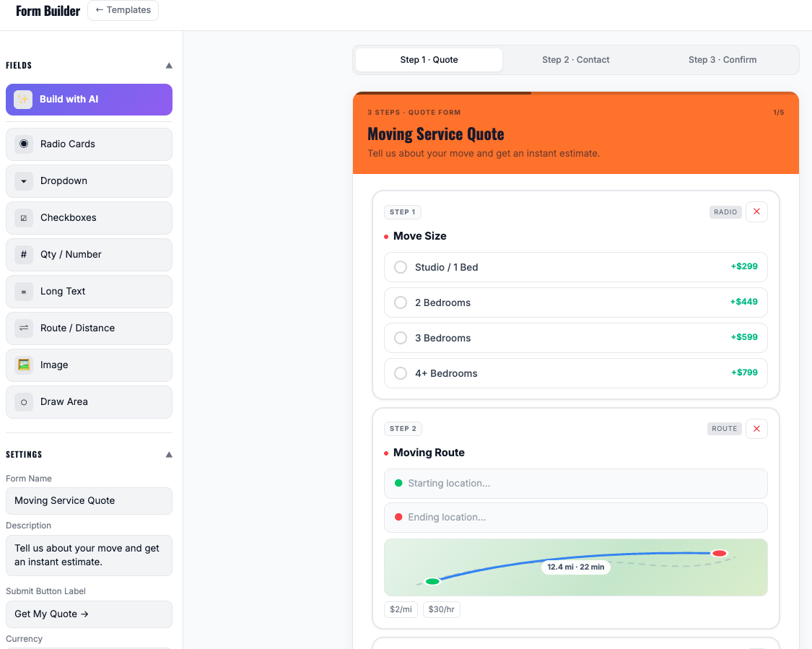
Task: Click the Draw Area shape icon
Action: click(24, 401)
